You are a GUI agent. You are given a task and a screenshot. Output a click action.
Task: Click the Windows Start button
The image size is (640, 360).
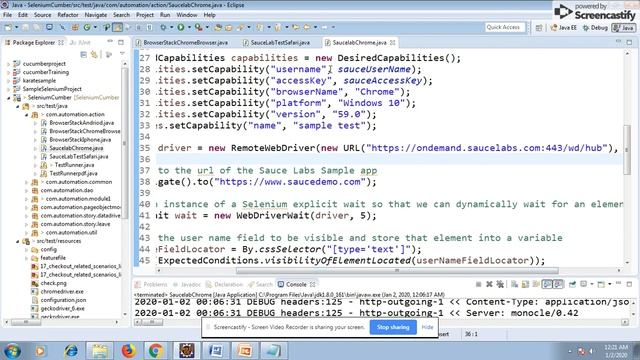point(12,351)
